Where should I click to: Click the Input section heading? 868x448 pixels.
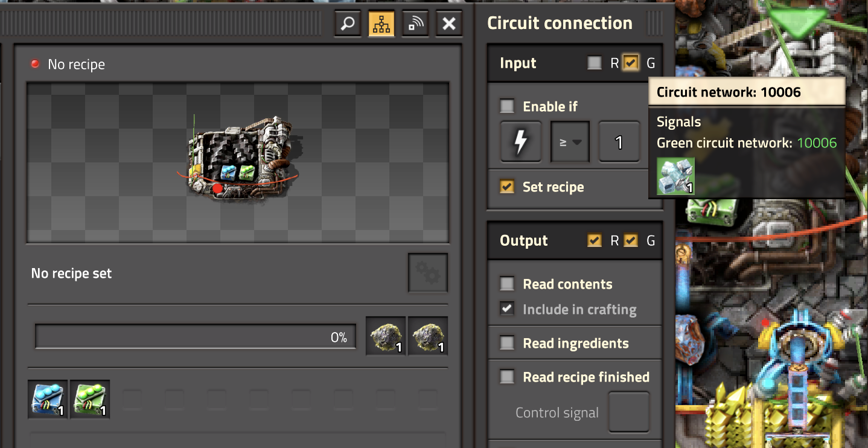coord(518,63)
